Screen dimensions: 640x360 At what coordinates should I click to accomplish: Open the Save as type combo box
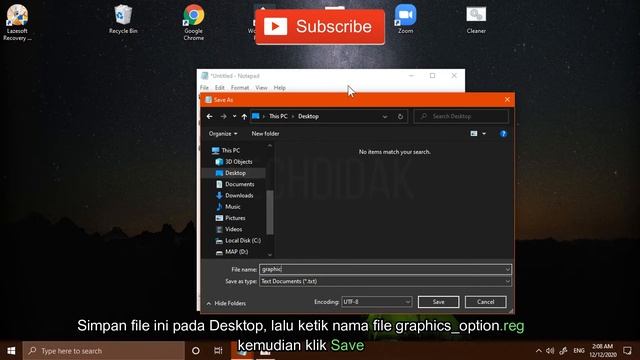[x=385, y=281]
